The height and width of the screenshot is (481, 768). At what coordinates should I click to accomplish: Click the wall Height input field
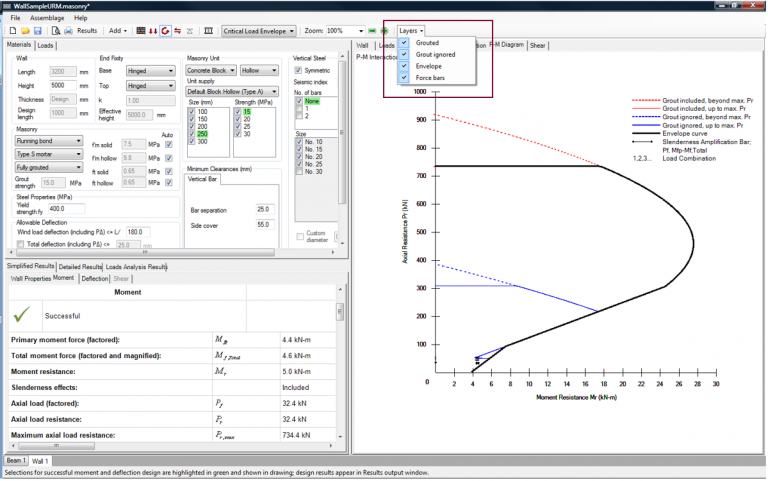pos(62,86)
